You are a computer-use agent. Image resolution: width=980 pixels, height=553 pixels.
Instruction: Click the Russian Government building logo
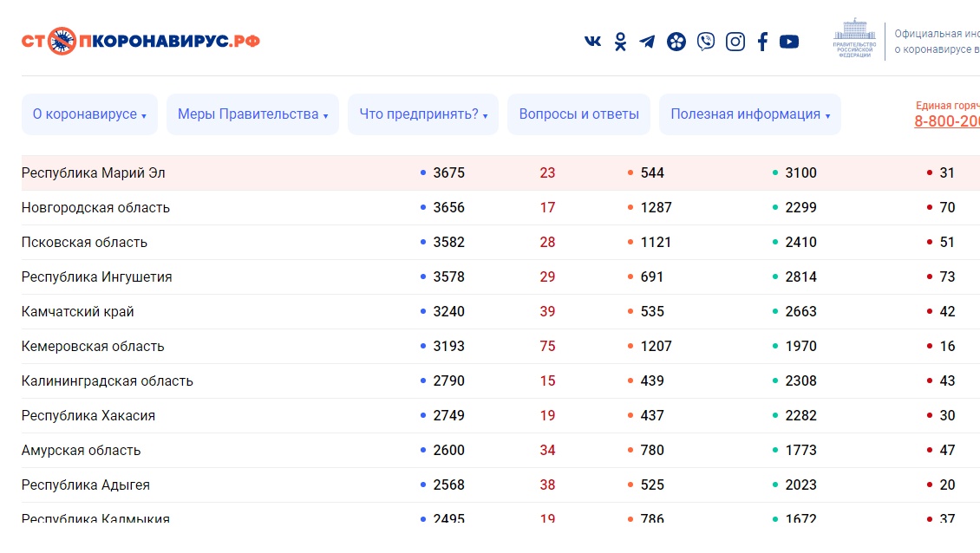tap(854, 37)
